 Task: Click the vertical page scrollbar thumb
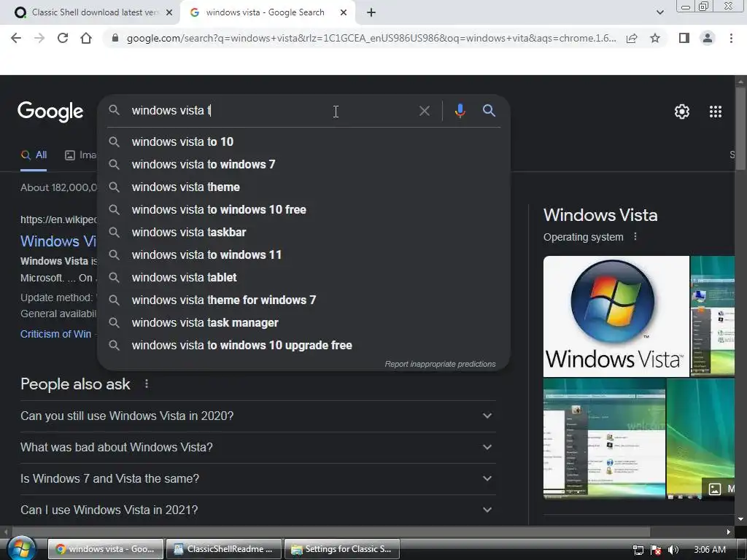tap(740, 128)
